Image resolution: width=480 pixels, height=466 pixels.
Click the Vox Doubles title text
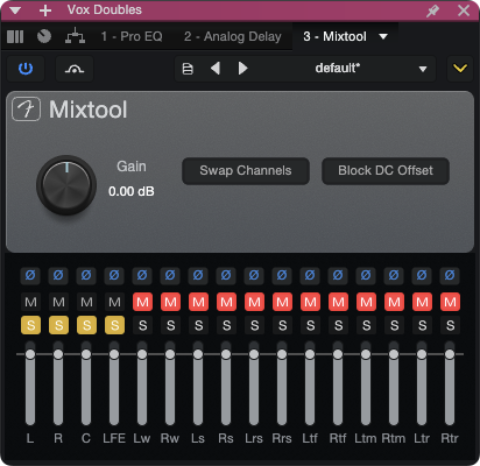(104, 10)
